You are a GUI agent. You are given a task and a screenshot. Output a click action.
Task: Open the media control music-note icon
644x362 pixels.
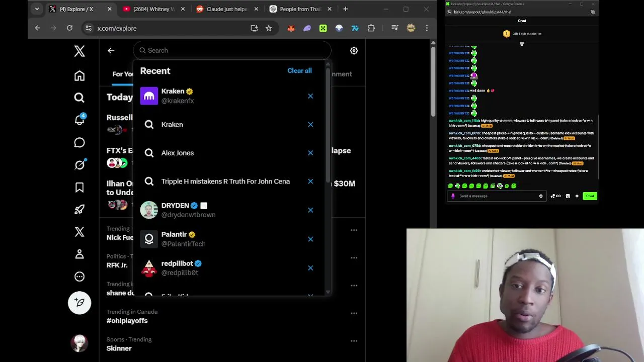394,28
